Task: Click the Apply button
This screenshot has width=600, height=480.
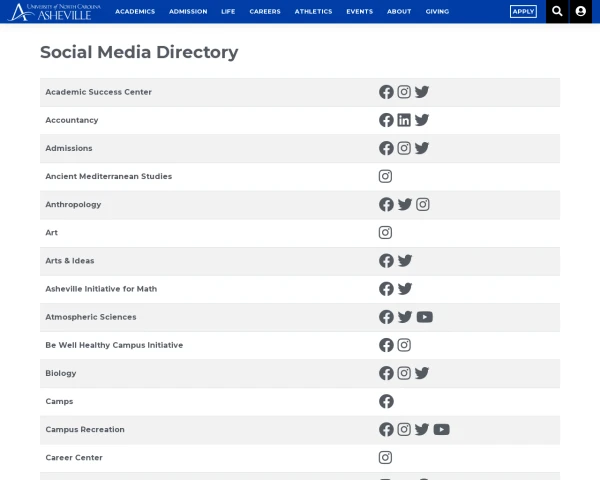Action: (x=523, y=12)
